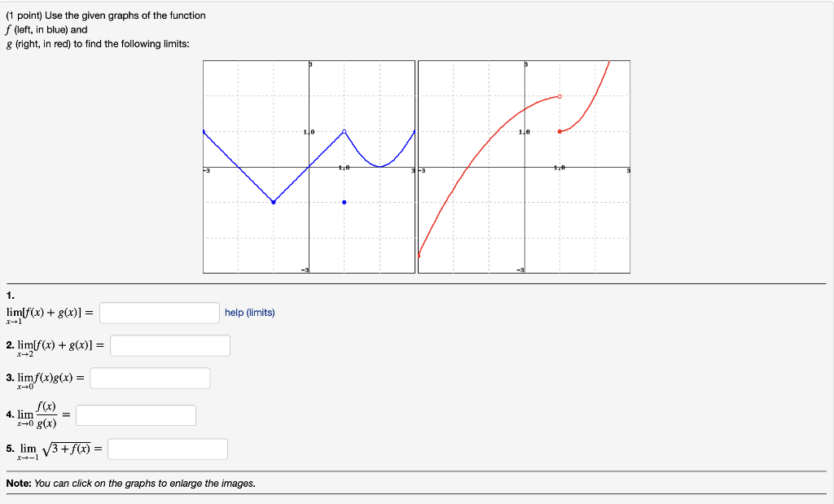Select the answer box for lim[f(x)+g(x)] as x→2

click(170, 345)
